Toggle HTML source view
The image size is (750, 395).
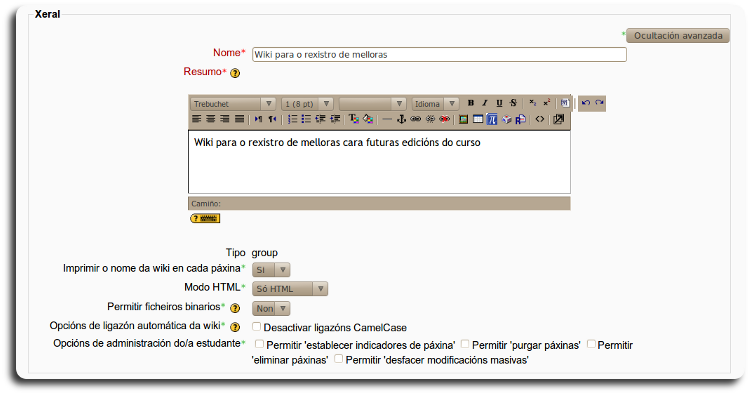pos(540,119)
